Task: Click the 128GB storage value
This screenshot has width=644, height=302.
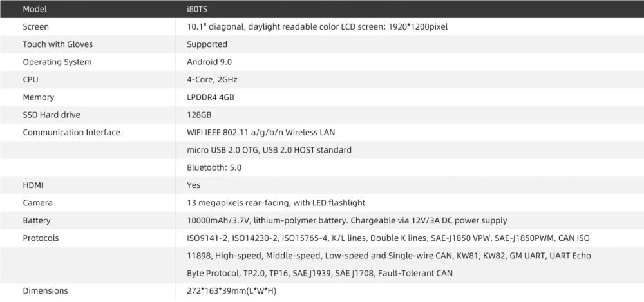Action: (199, 115)
